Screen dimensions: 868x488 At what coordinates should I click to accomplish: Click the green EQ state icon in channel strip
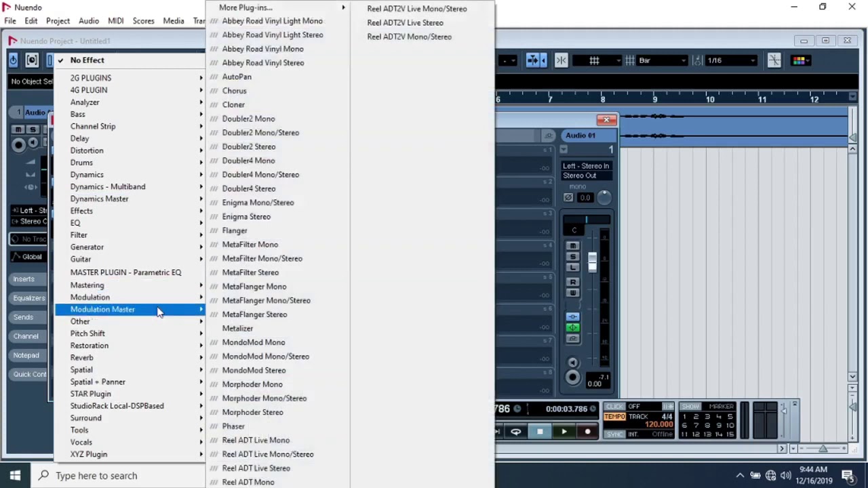pos(572,327)
